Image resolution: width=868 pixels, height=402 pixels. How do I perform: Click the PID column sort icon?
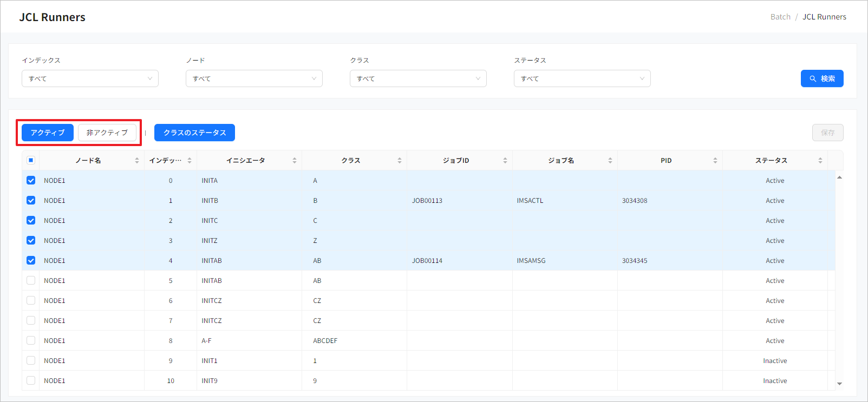(715, 161)
